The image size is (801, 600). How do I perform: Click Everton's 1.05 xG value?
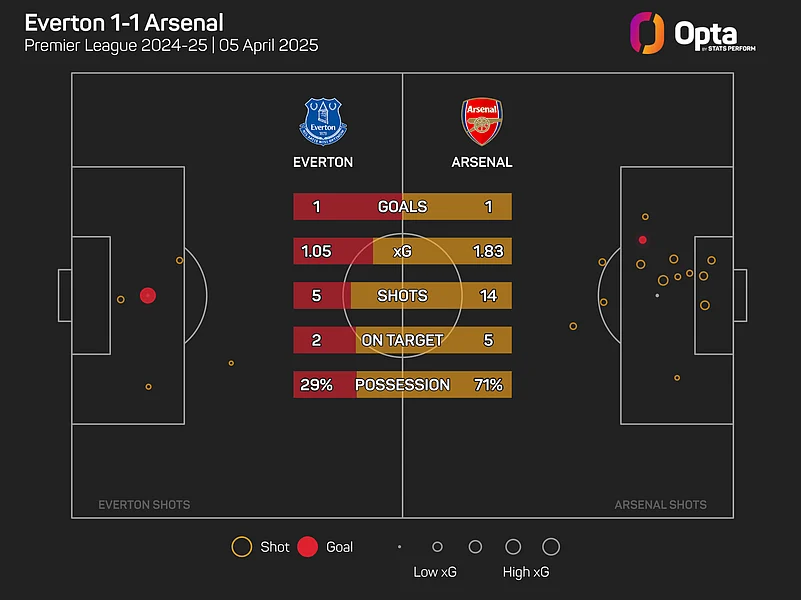(316, 252)
